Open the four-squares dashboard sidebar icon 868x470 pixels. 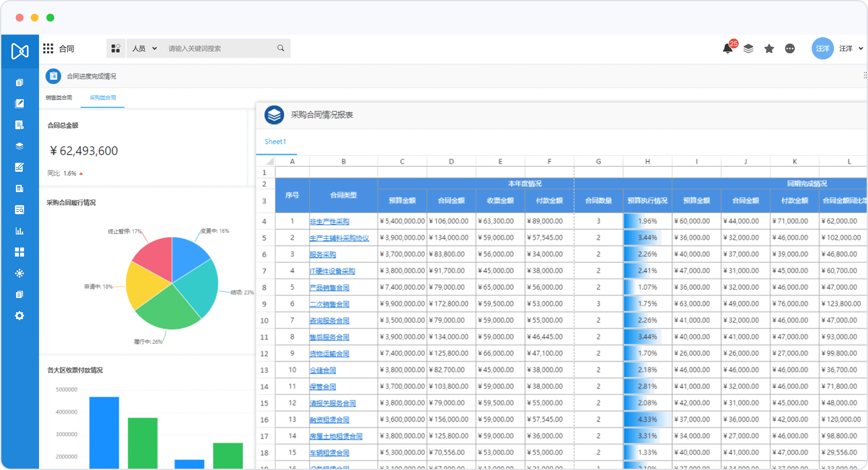pos(20,252)
